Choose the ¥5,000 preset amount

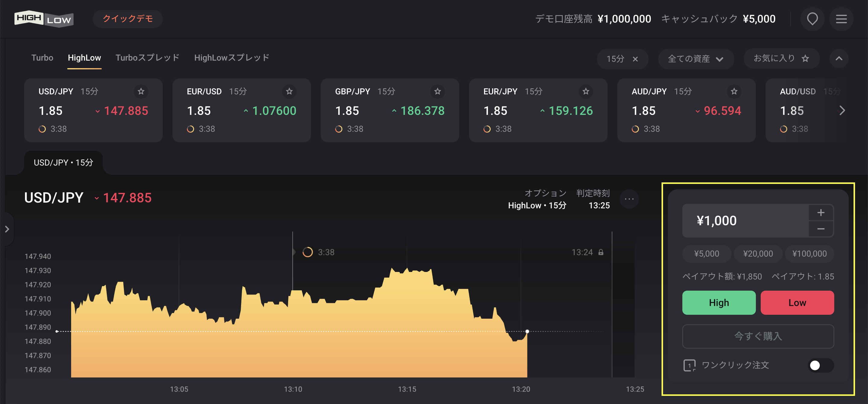coord(706,253)
